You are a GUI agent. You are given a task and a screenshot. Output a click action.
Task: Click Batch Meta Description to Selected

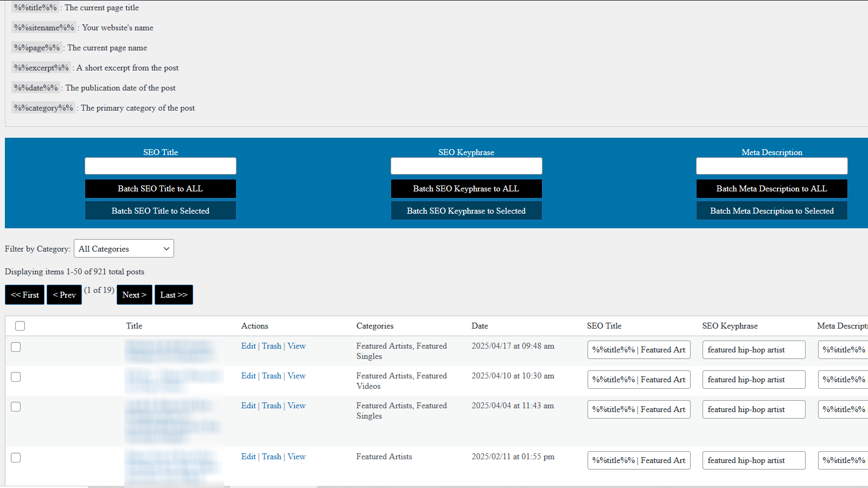(771, 211)
